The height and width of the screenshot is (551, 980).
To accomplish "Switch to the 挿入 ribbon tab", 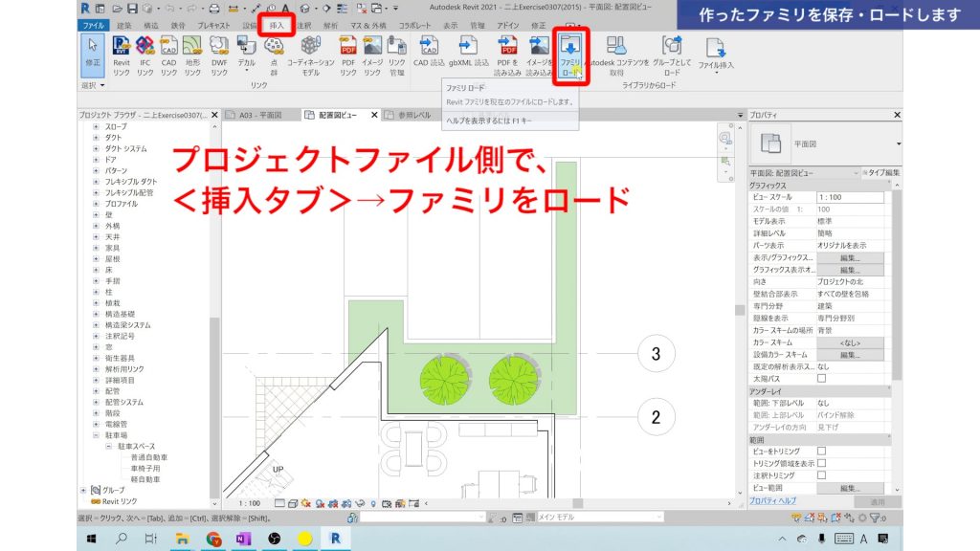I will point(278,24).
